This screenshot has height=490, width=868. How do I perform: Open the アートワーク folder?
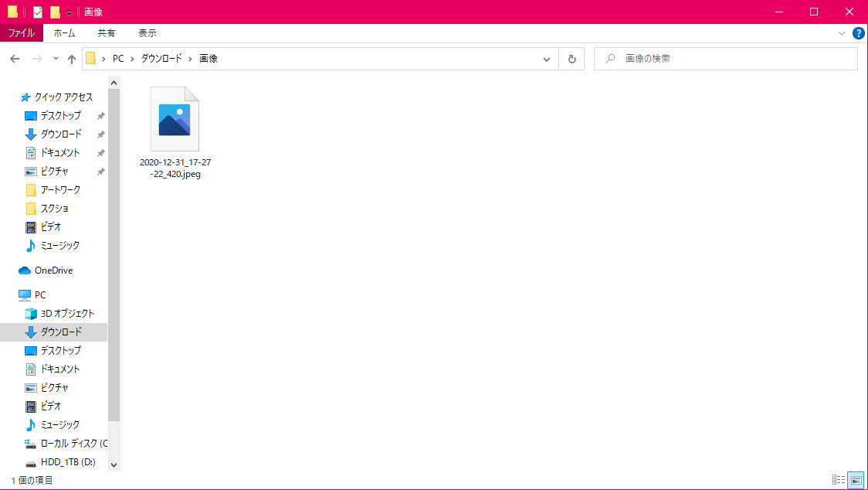tap(60, 189)
